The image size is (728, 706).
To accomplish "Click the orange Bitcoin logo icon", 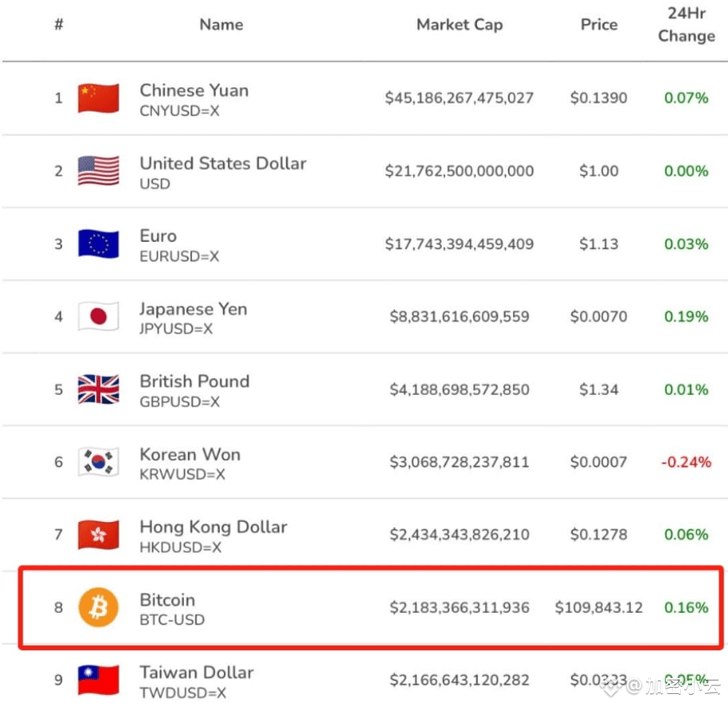I will (98, 607).
